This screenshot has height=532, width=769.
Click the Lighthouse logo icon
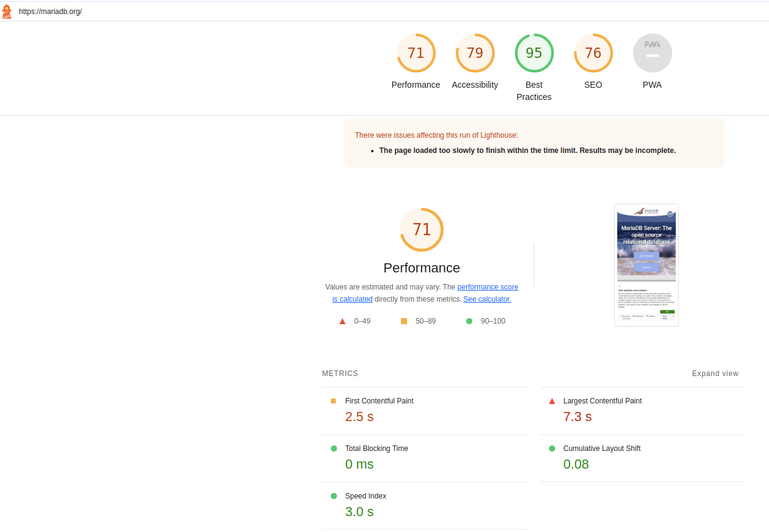(7, 12)
